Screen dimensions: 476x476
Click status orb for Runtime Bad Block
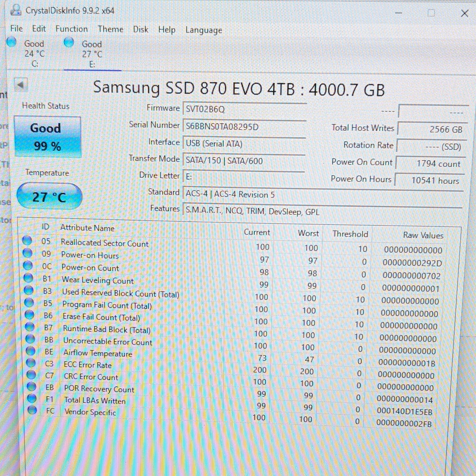point(30,327)
